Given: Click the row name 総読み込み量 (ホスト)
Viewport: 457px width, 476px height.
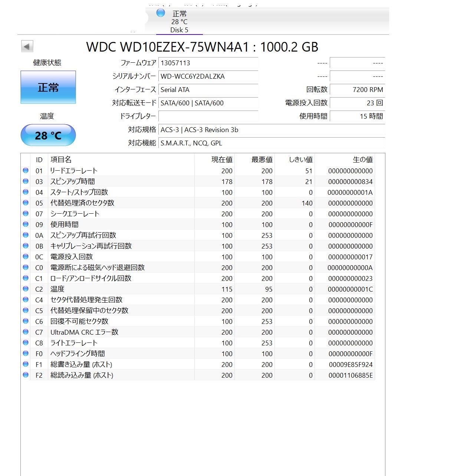Looking at the screenshot, I should (x=82, y=375).
